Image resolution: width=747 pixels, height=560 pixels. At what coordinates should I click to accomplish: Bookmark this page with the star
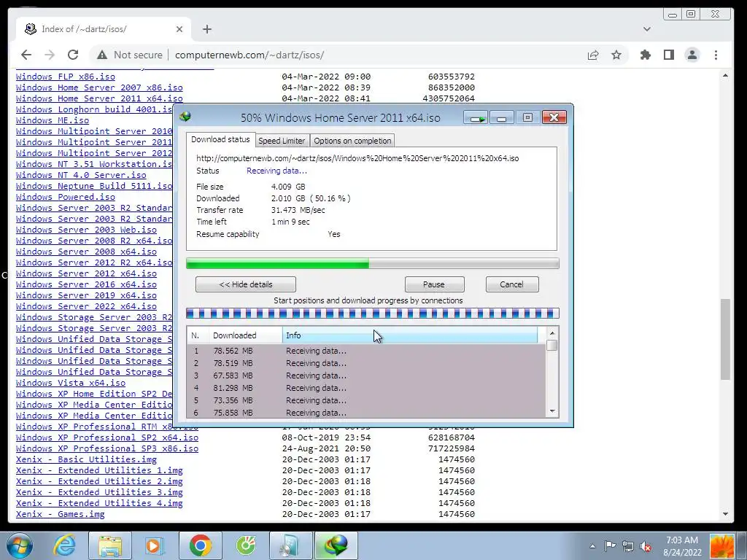tap(616, 55)
